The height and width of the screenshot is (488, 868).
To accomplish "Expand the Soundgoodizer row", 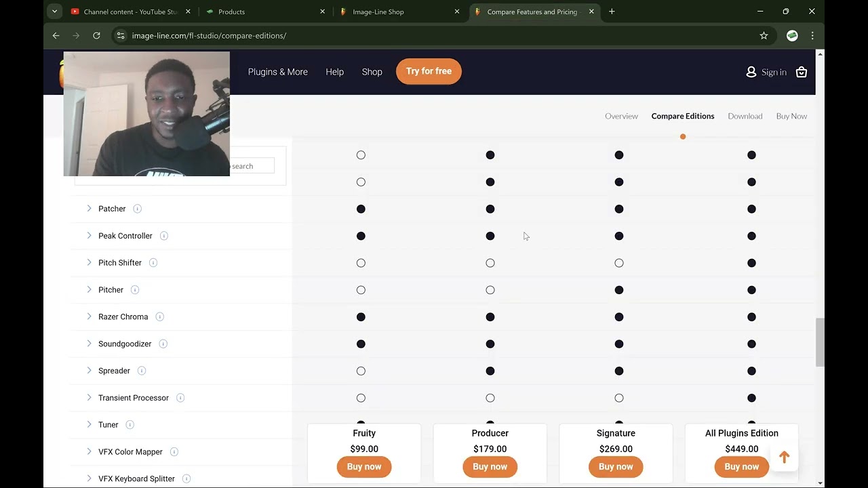I will [89, 344].
